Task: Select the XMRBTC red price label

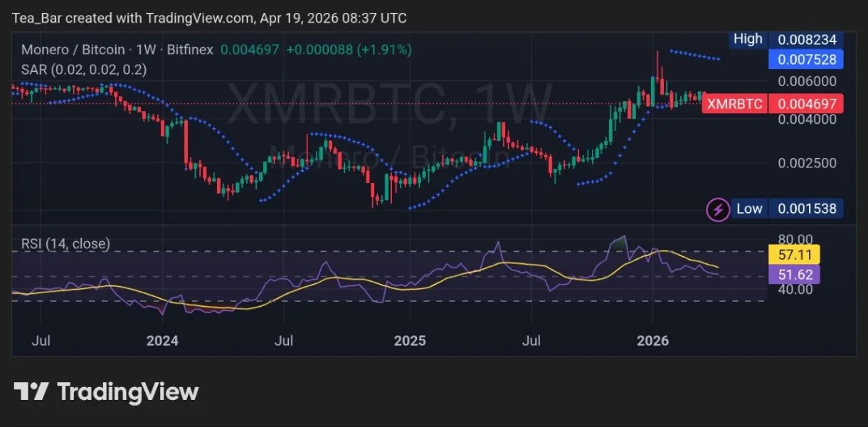Action: [x=734, y=104]
